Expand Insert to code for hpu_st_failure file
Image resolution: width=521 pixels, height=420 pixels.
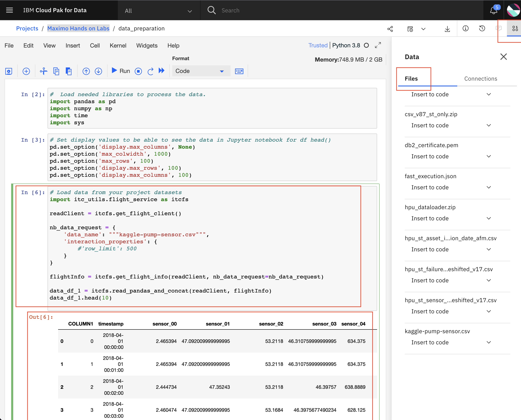point(488,280)
